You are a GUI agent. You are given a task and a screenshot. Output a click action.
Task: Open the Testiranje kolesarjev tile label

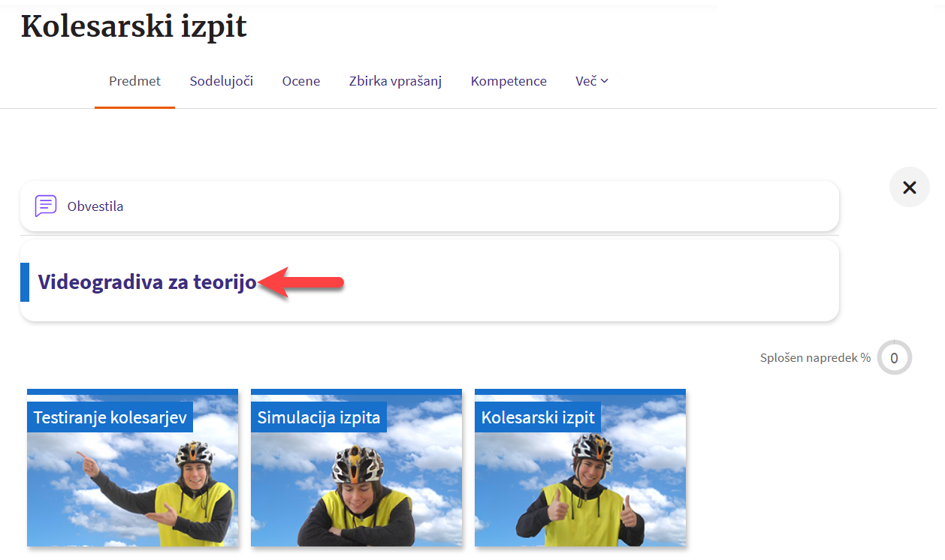point(110,417)
